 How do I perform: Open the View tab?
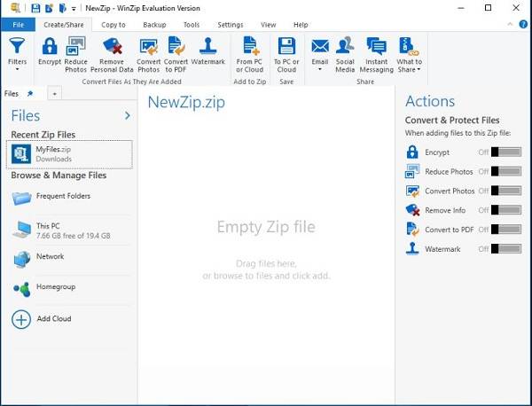pyautogui.click(x=269, y=25)
